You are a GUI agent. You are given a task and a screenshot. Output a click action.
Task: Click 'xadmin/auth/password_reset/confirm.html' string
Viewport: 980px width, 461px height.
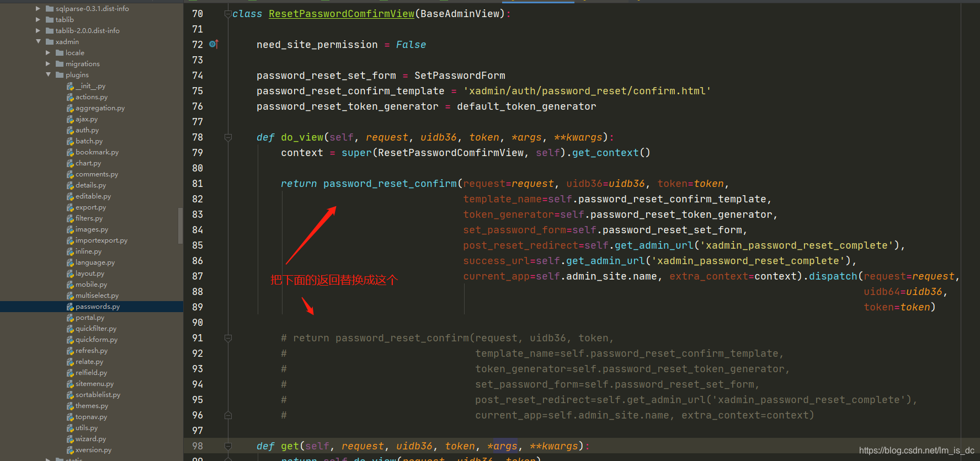[587, 91]
